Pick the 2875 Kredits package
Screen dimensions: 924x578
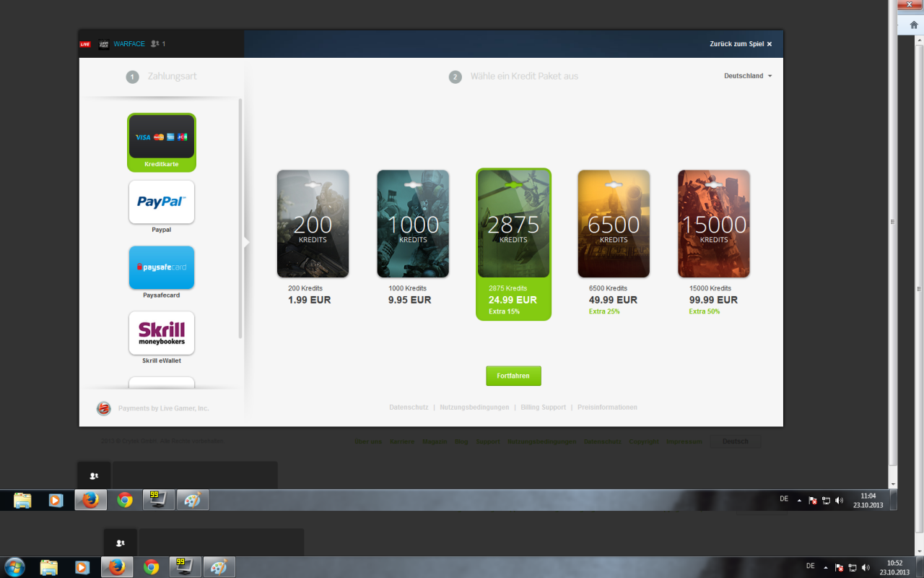coord(513,244)
